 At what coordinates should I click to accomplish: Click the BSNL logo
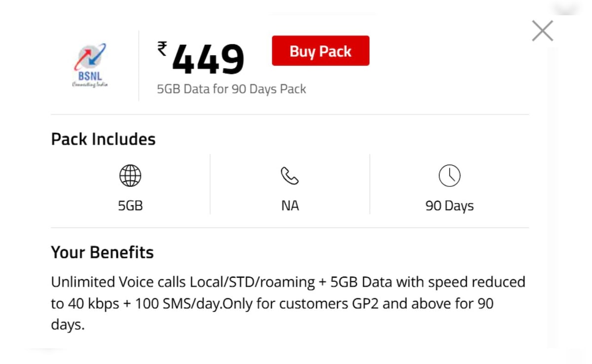[x=90, y=66]
